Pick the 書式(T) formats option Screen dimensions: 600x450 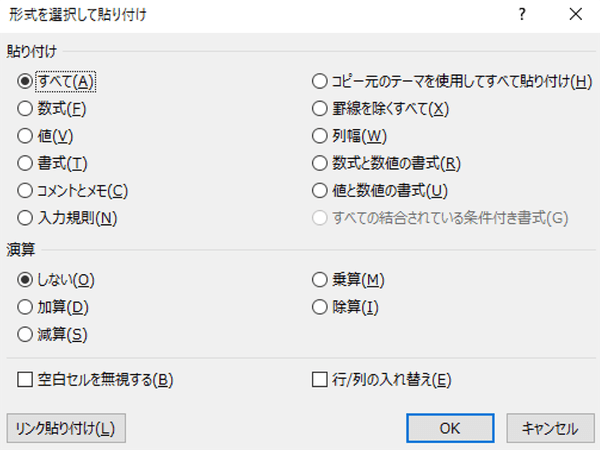26,162
